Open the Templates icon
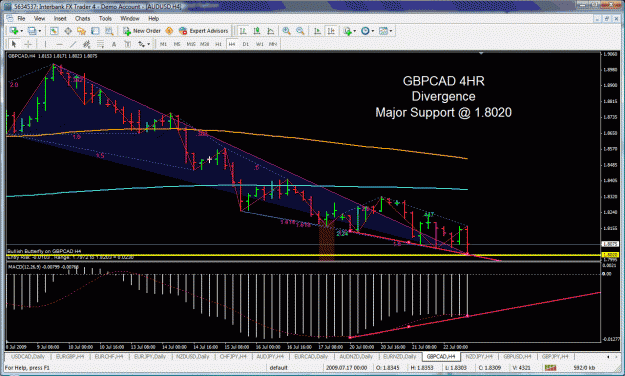 tap(383, 31)
